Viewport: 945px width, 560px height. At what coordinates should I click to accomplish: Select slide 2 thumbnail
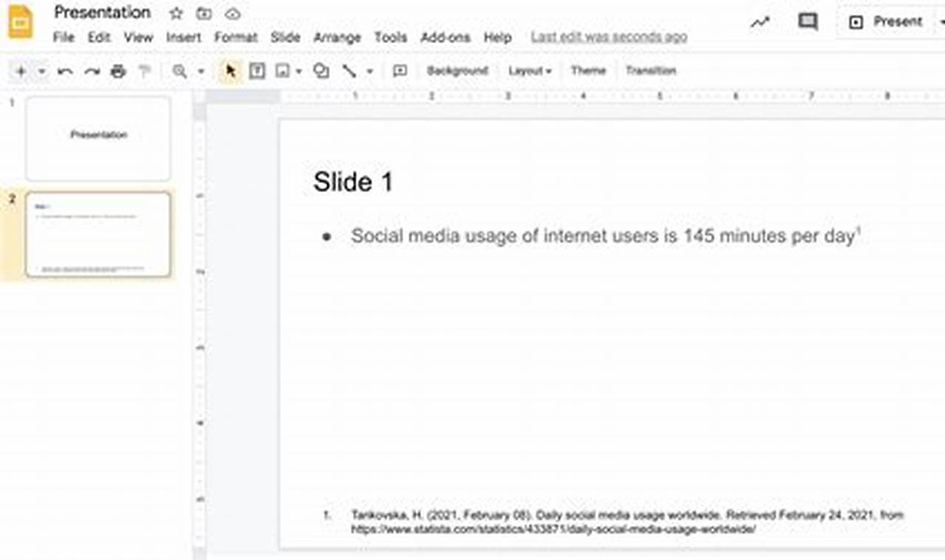(x=98, y=234)
